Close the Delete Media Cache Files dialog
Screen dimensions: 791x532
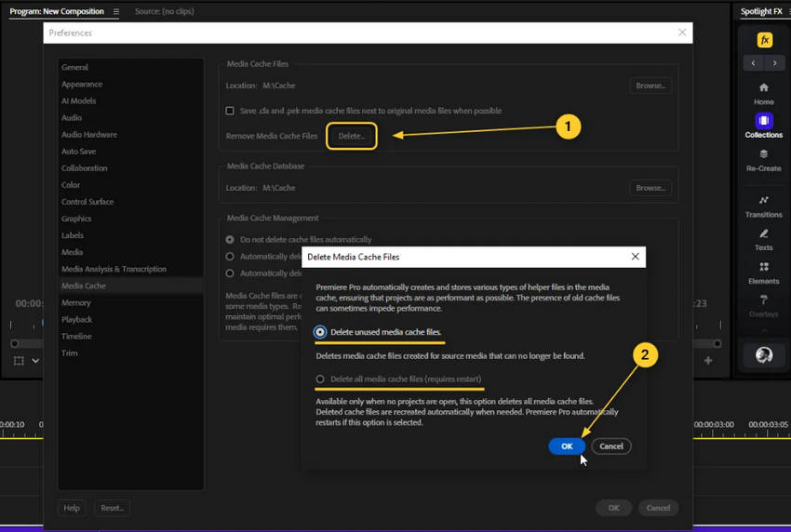[635, 257]
